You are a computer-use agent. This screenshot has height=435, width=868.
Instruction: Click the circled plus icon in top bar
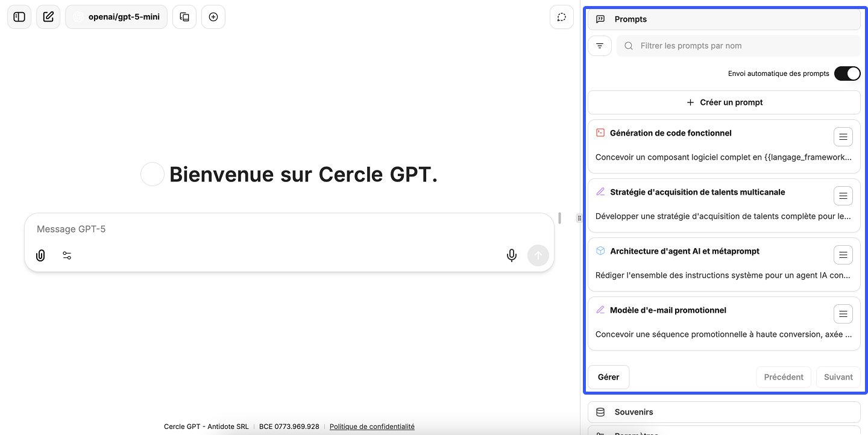click(213, 17)
